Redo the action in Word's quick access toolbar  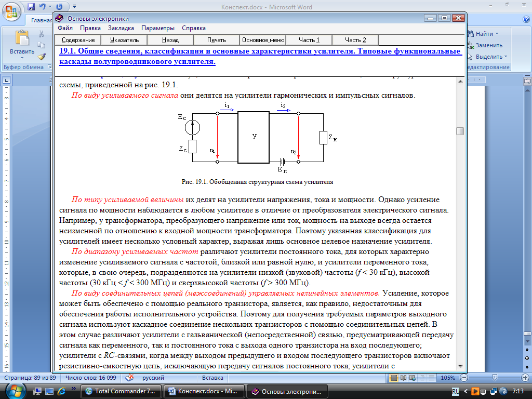[x=59, y=6]
